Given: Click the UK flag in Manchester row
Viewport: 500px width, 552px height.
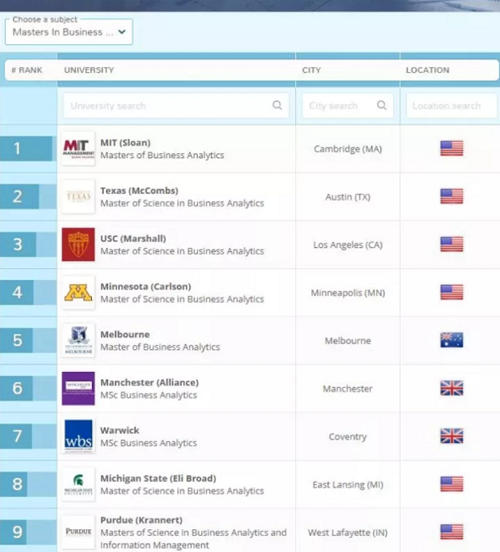Looking at the screenshot, I should [452, 388].
